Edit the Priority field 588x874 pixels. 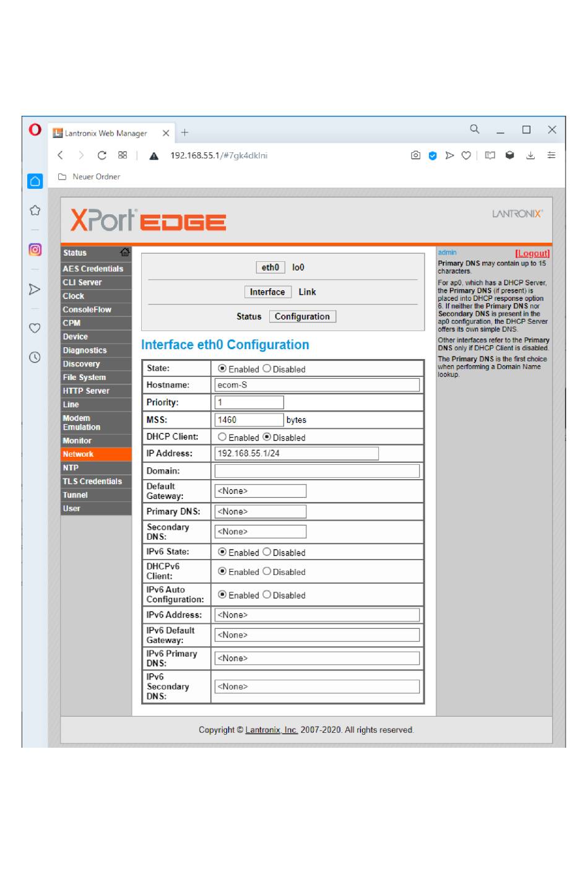point(249,402)
